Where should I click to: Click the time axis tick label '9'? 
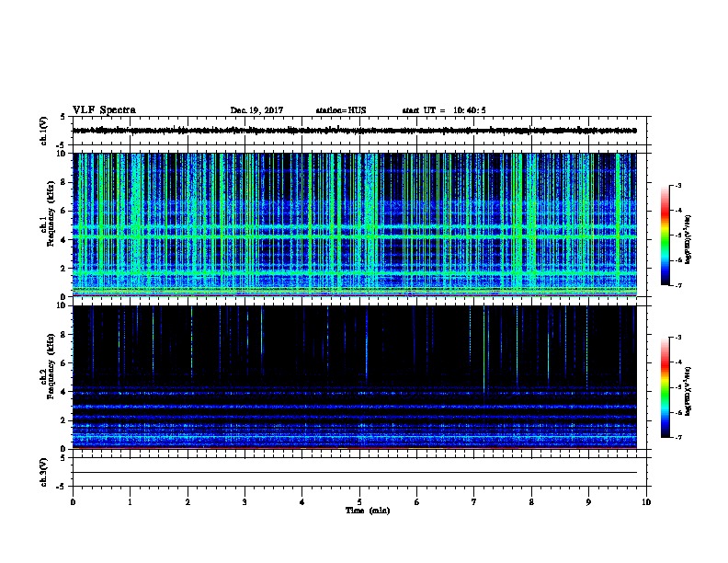click(x=588, y=501)
